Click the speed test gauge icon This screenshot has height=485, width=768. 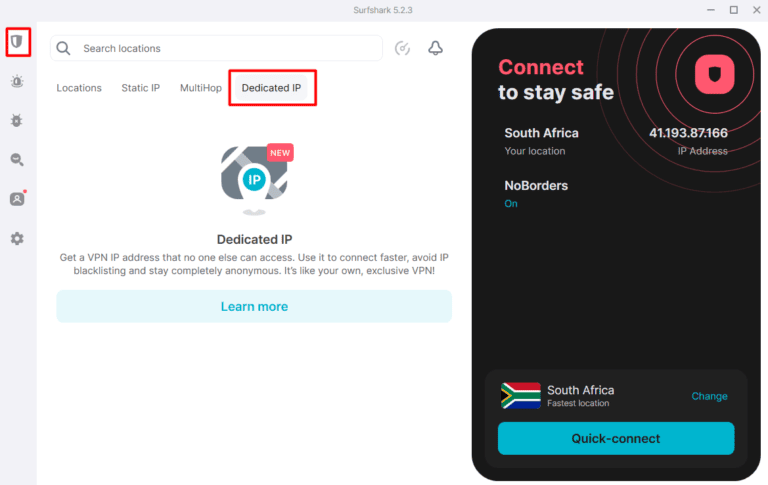pos(403,48)
